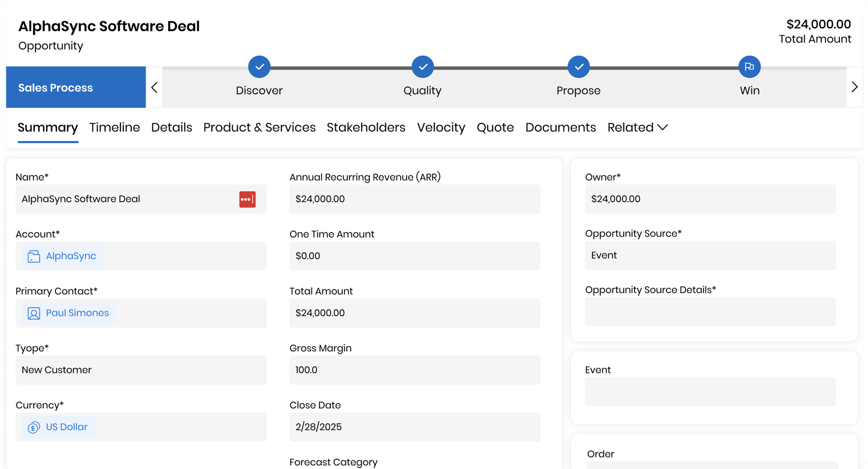The image size is (868, 469).
Task: Click the Discover stage checkmark circle
Action: point(259,67)
